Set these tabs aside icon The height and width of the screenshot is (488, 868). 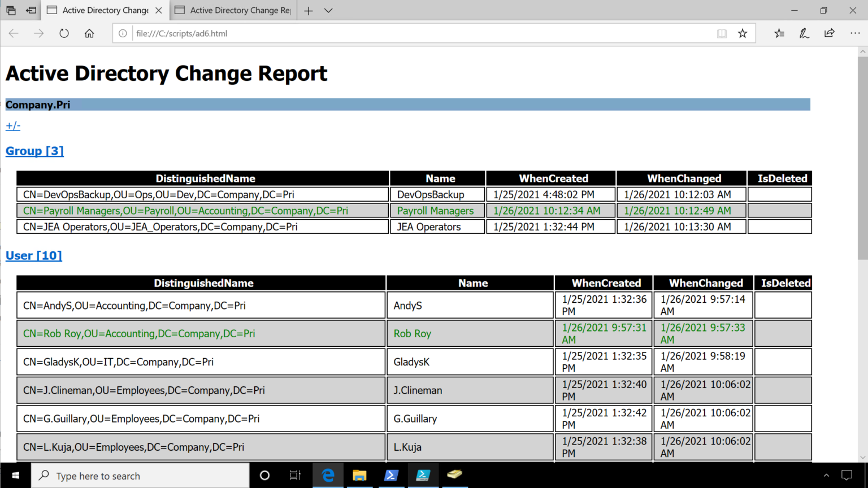coord(31,10)
